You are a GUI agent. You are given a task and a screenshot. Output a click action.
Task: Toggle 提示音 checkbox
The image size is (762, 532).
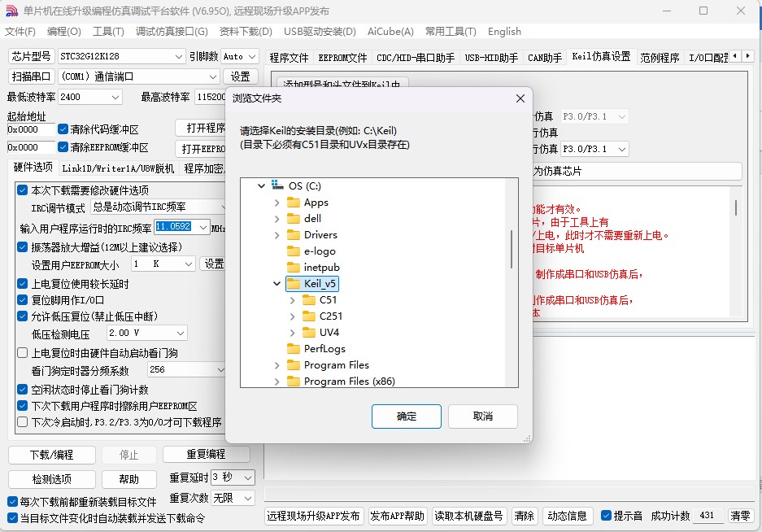click(x=606, y=516)
